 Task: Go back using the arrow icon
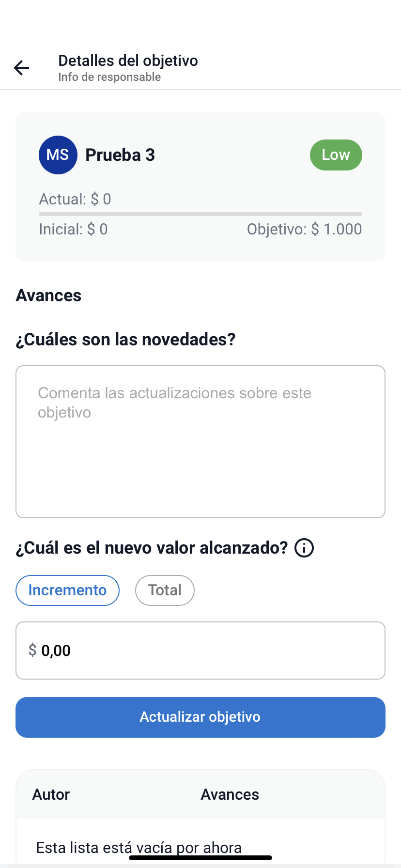(x=22, y=68)
